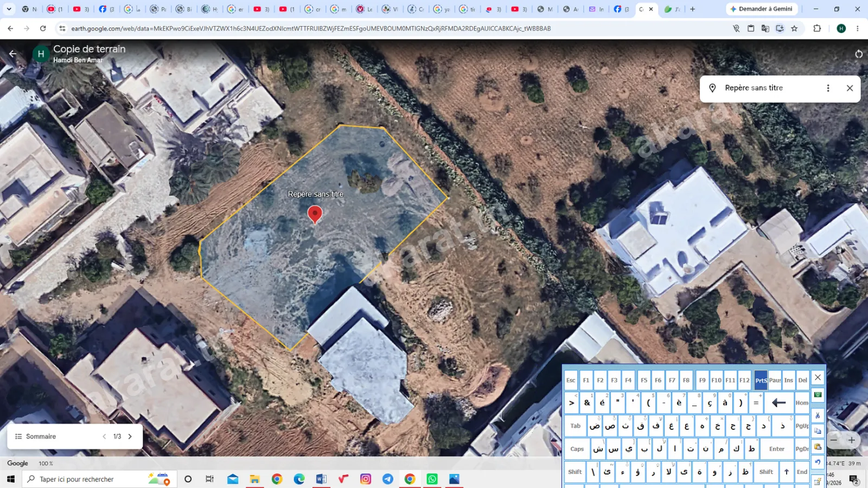Open Word from the taskbar
The height and width of the screenshot is (488, 868).
tap(321, 479)
